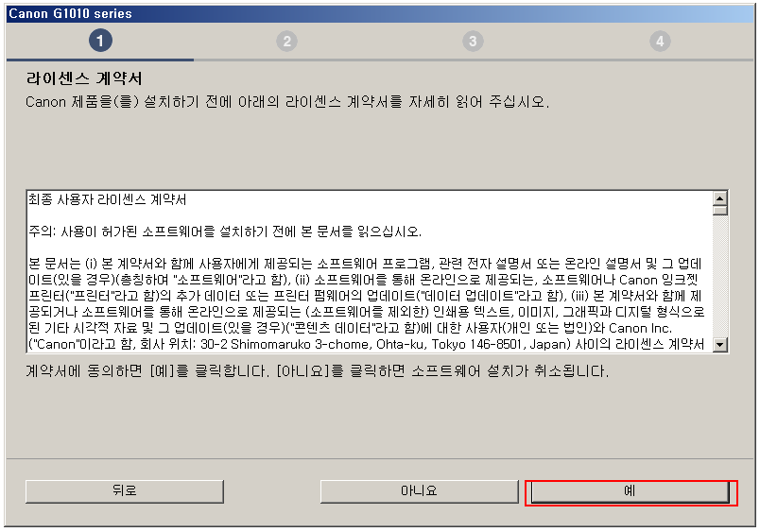Click the text 'Canon 제품을(를) 설치하기 전에'
This screenshot has width=760, height=532.
[x=129, y=102]
